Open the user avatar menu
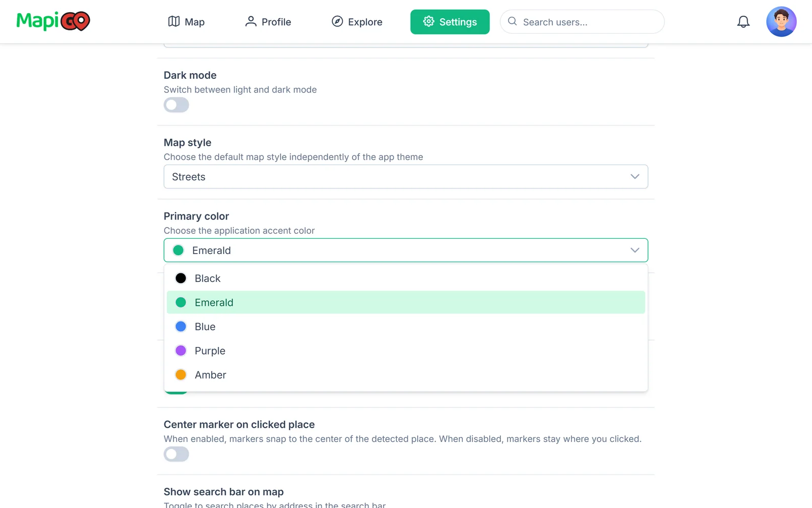 click(x=781, y=22)
